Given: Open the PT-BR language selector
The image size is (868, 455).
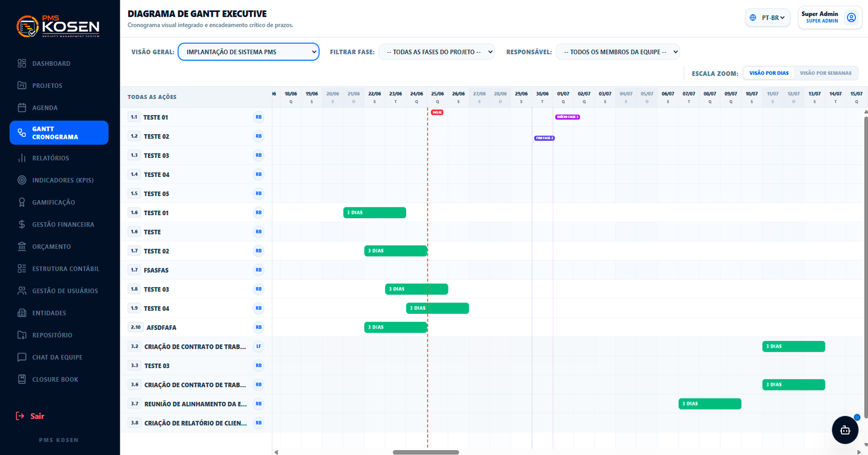Looking at the screenshot, I should [x=768, y=18].
